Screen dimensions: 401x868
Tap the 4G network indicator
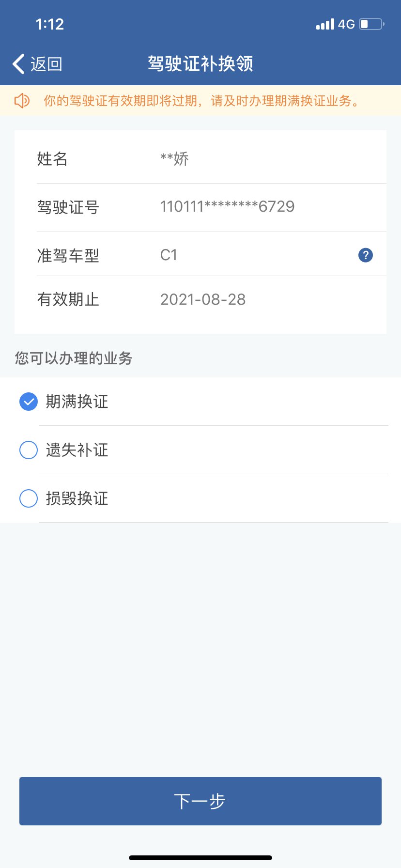346,24
